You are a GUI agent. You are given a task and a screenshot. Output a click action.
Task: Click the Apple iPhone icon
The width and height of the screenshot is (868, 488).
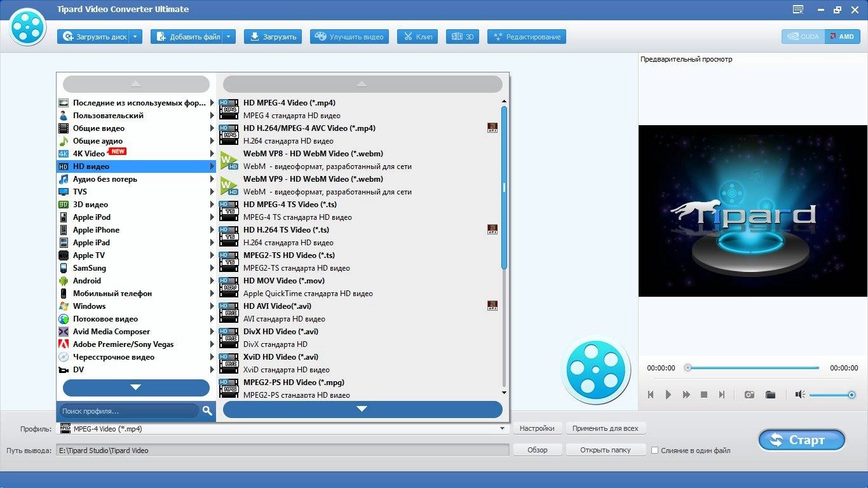(x=64, y=229)
